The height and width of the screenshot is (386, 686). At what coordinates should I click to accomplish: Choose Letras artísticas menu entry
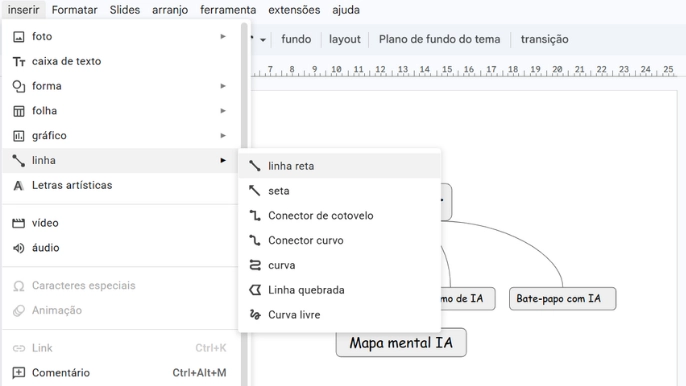coord(121,185)
